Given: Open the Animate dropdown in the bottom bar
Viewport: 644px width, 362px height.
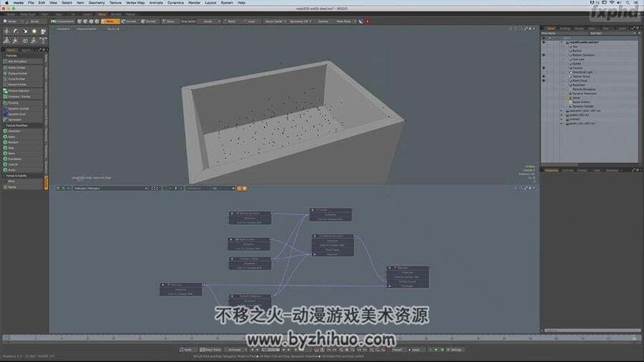Looking at the screenshot, I should pos(236,350).
